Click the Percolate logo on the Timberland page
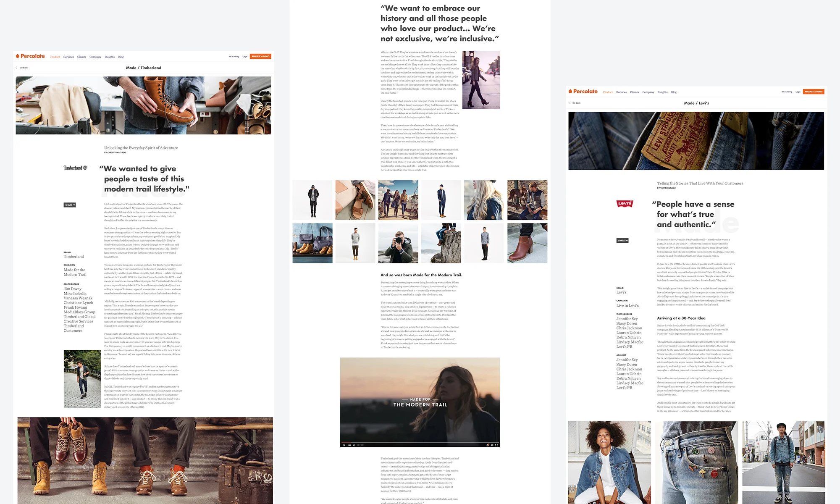 (x=30, y=56)
